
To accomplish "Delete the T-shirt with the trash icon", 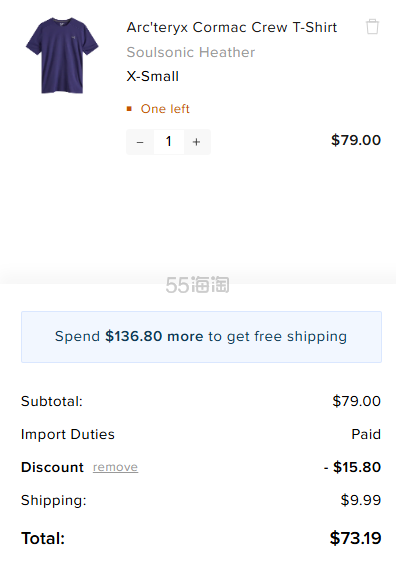I will (372, 27).
